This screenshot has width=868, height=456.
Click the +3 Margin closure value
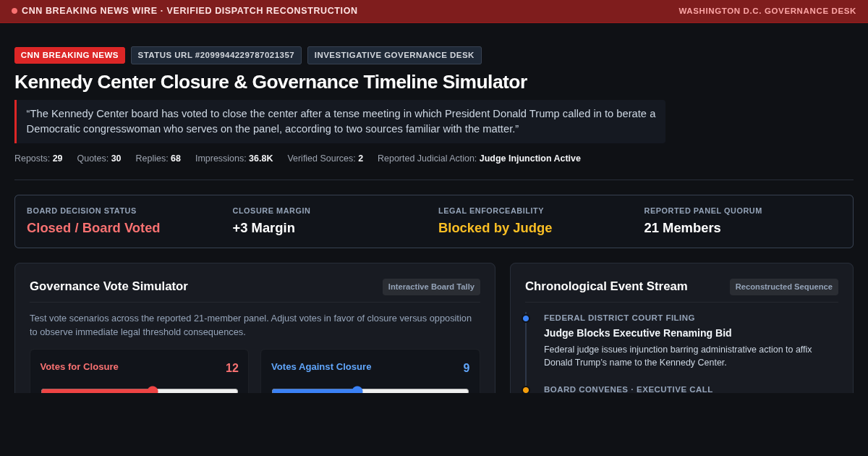(x=263, y=228)
